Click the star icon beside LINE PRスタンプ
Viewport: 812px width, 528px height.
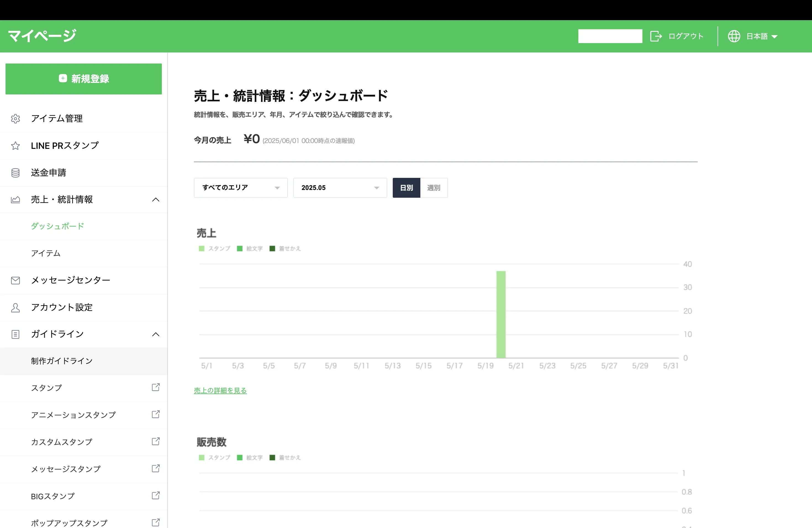click(15, 146)
